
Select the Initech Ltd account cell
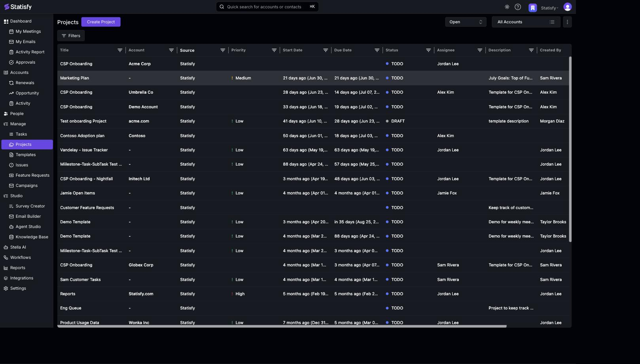pos(139,179)
